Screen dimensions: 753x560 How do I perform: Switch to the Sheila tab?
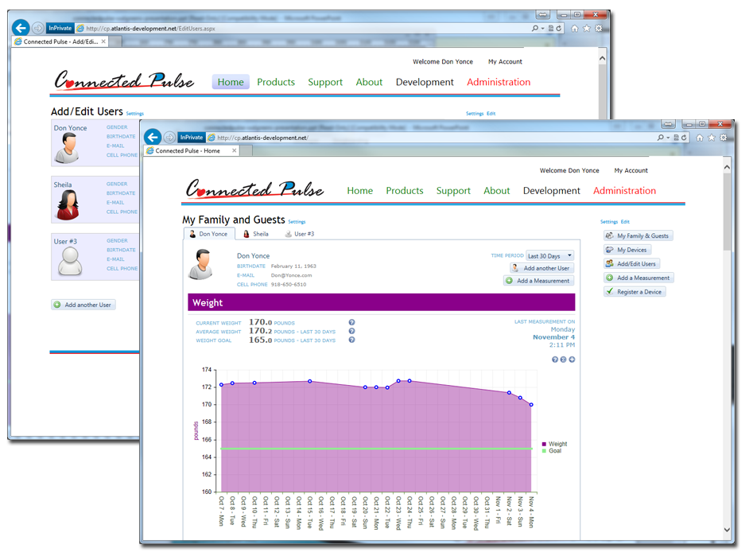click(x=256, y=234)
